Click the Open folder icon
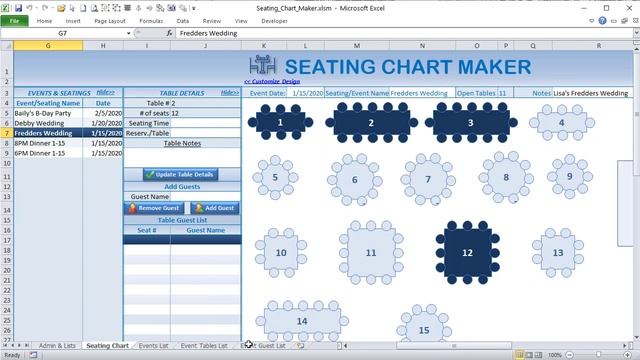640x360 pixels. pyautogui.click(x=61, y=8)
